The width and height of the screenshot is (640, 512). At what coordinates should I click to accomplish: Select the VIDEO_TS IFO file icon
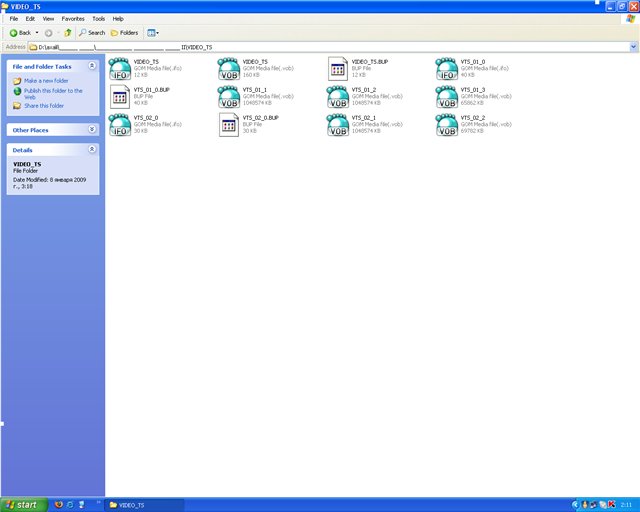pyautogui.click(x=120, y=69)
